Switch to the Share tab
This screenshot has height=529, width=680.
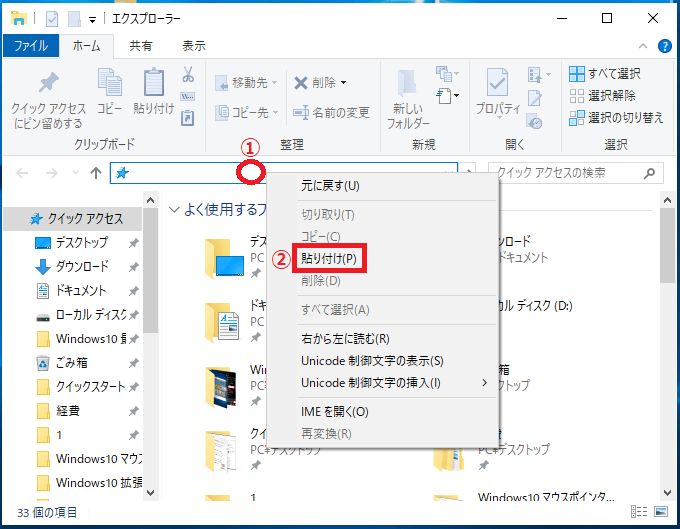click(141, 46)
